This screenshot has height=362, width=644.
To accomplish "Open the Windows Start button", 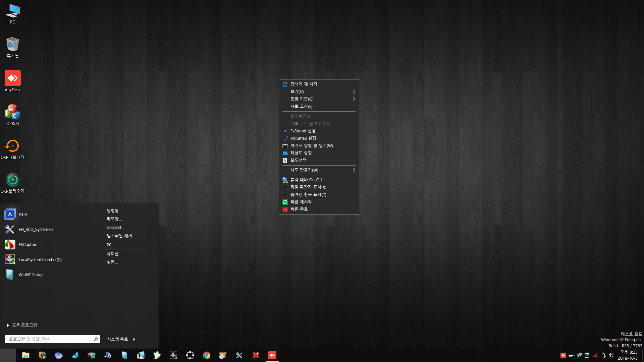I will pos(8,355).
